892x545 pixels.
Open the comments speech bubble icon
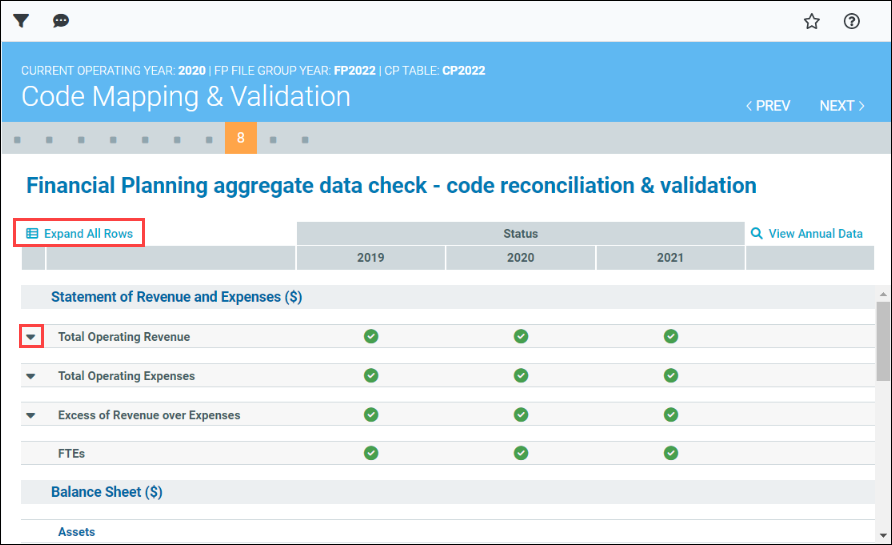point(61,21)
